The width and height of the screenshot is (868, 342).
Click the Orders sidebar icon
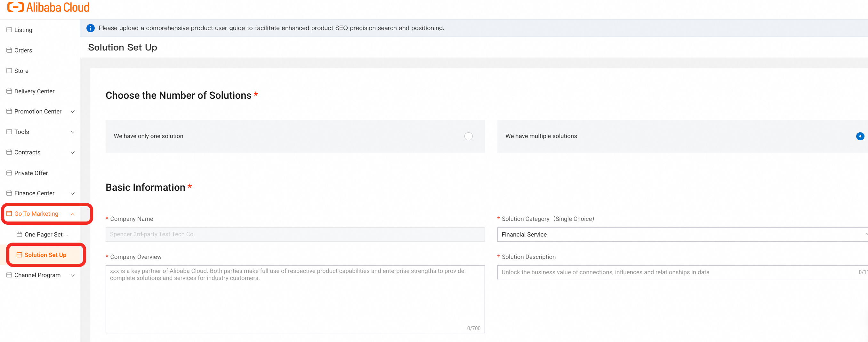coord(9,50)
